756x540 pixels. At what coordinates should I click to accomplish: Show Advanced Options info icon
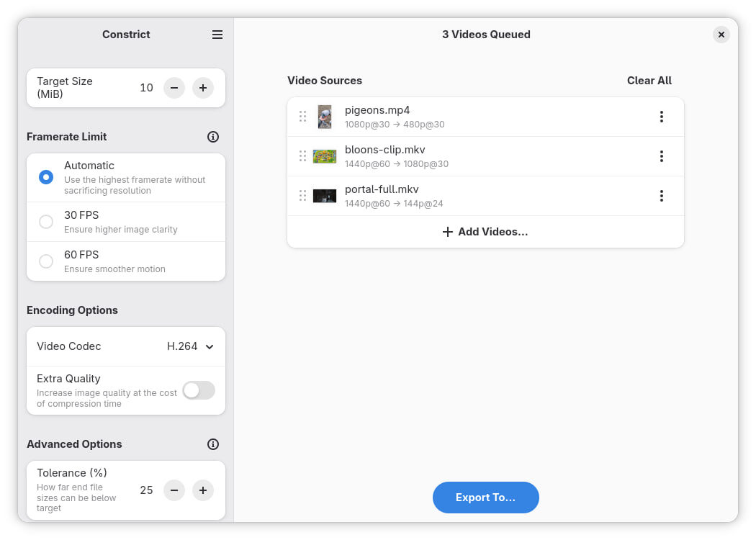pyautogui.click(x=213, y=444)
